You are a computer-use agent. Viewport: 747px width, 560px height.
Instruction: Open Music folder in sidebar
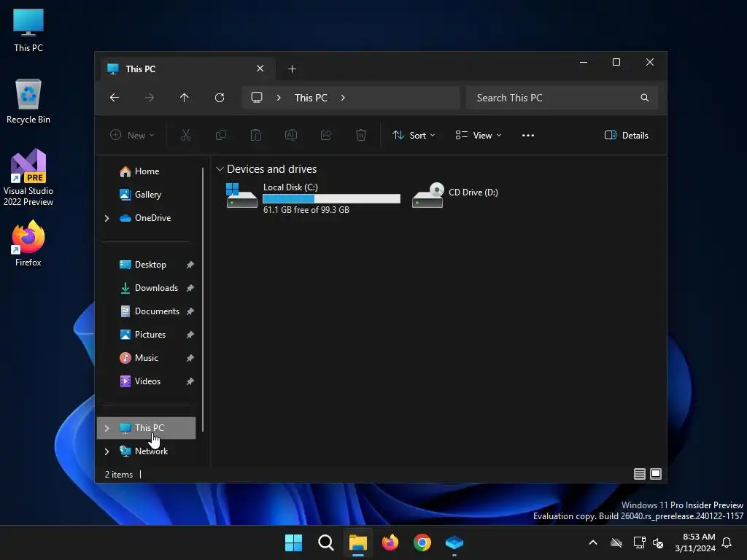146,358
